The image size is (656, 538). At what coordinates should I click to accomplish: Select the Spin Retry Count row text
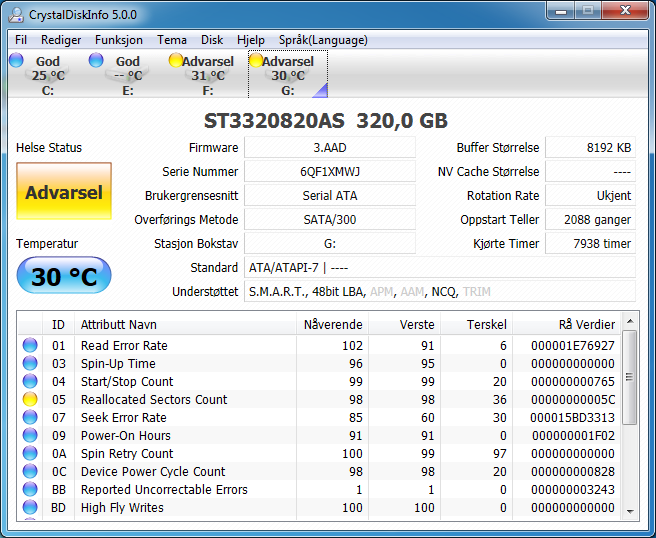click(x=127, y=453)
